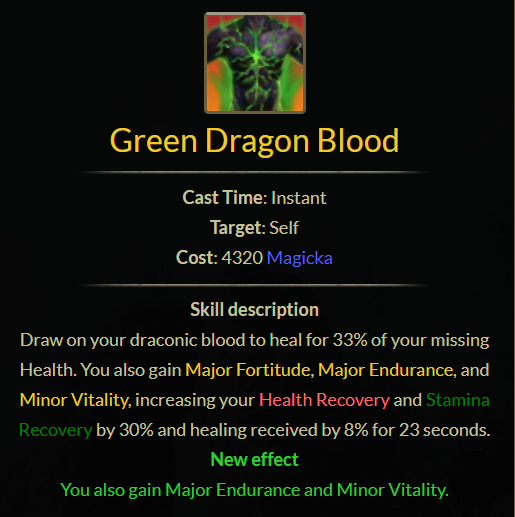Click the Self target value
515x517 pixels.
pyautogui.click(x=284, y=228)
